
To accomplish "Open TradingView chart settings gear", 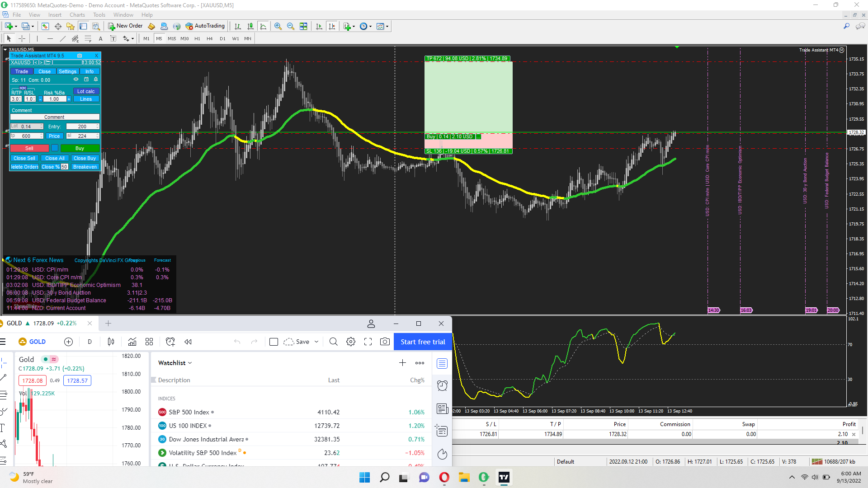I will [x=351, y=342].
